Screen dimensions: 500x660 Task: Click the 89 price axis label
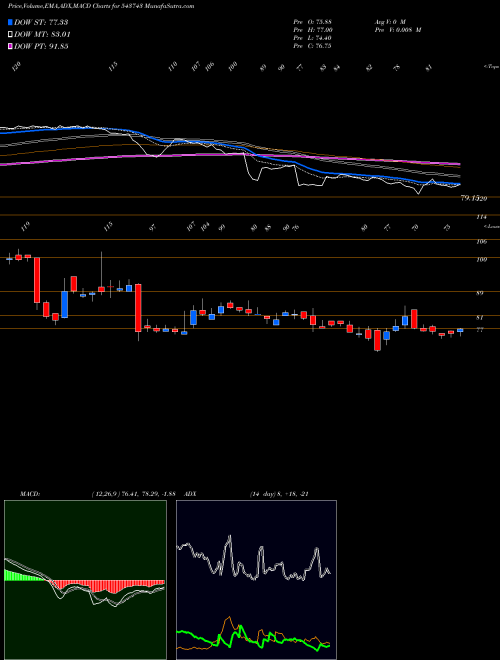(x=480, y=293)
